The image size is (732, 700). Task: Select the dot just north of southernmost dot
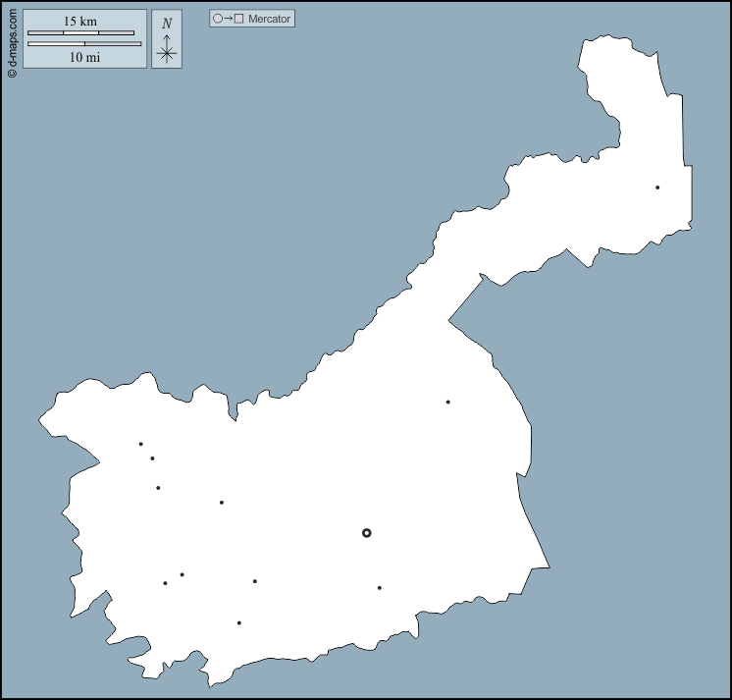[255, 581]
